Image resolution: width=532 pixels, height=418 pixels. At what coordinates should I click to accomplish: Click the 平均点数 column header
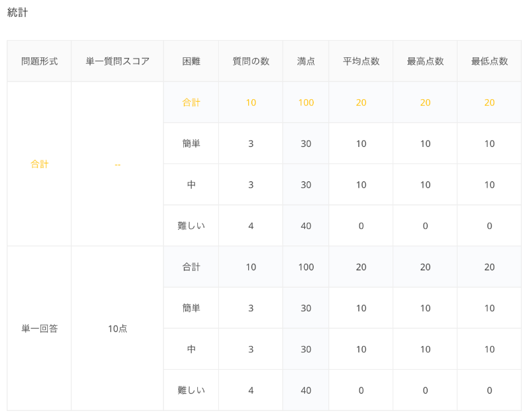coord(361,61)
